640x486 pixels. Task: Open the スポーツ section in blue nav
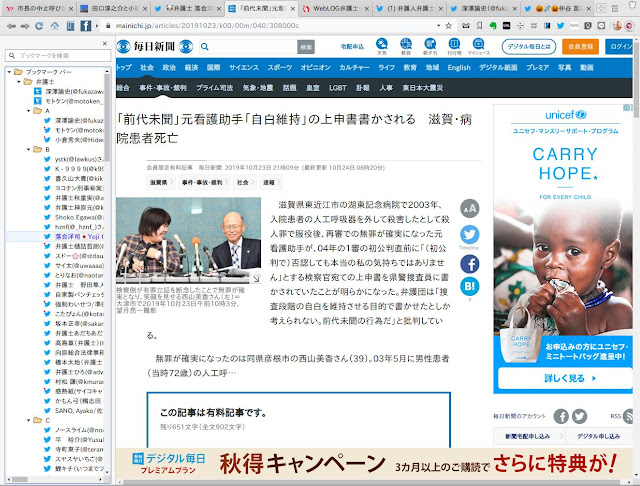tap(280, 67)
